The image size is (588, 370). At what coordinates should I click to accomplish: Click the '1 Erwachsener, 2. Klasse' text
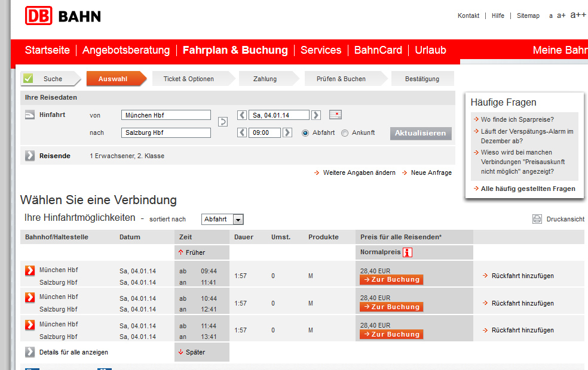click(127, 156)
